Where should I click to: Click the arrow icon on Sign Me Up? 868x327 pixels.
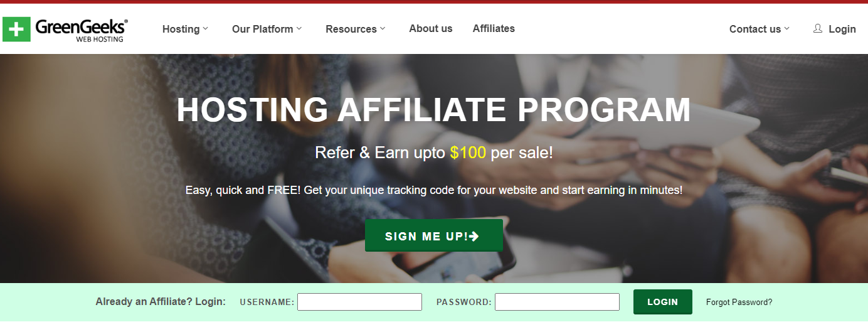pos(474,236)
